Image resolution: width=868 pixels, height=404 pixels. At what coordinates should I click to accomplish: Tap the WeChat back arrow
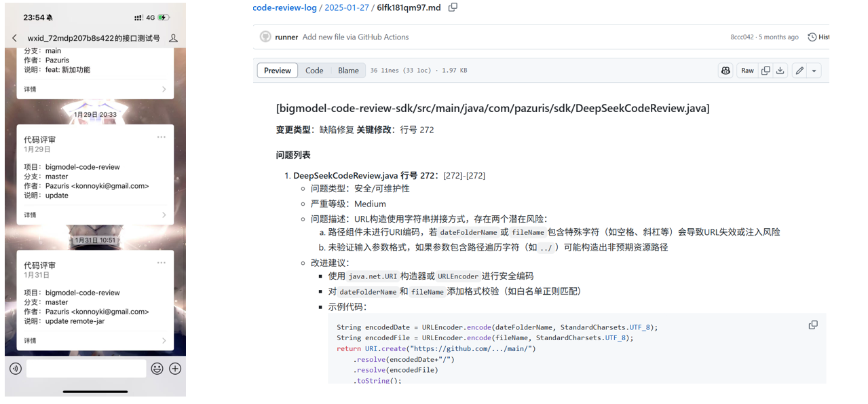(15, 39)
